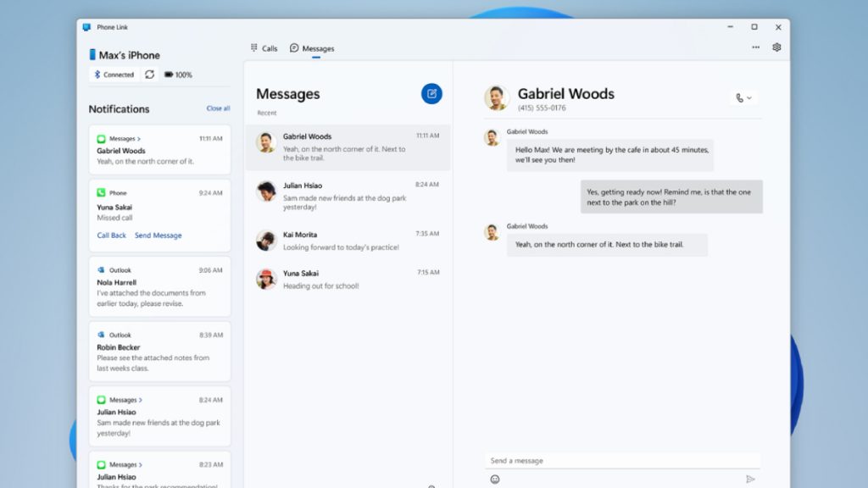Open the new message compose icon
Screen dimensions: 868x488
(431, 94)
